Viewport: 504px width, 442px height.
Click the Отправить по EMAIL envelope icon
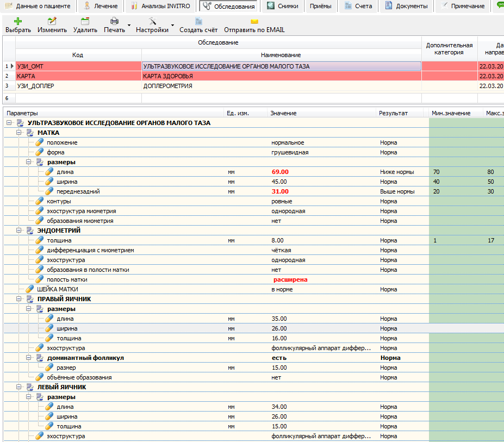tap(254, 22)
